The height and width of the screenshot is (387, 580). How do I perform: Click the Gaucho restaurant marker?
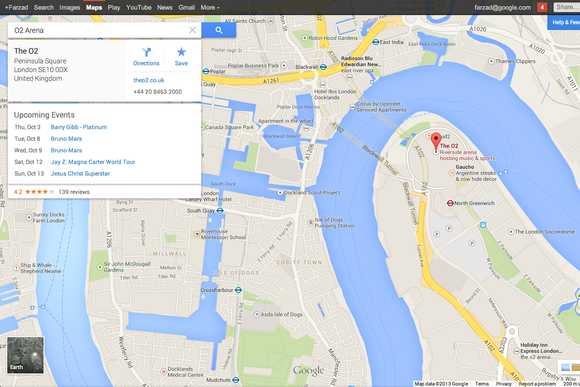(451, 173)
